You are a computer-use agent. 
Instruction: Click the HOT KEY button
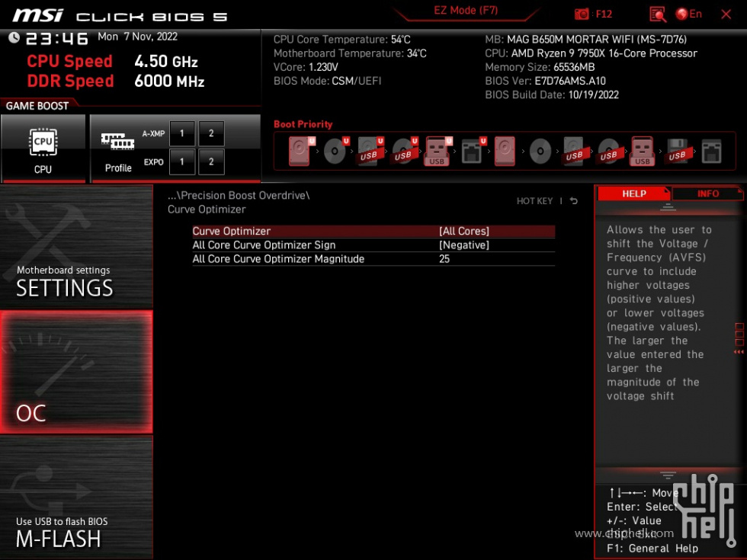click(534, 201)
